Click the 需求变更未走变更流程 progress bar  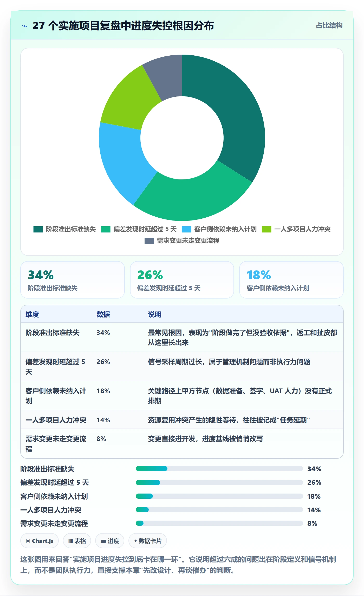(x=219, y=523)
